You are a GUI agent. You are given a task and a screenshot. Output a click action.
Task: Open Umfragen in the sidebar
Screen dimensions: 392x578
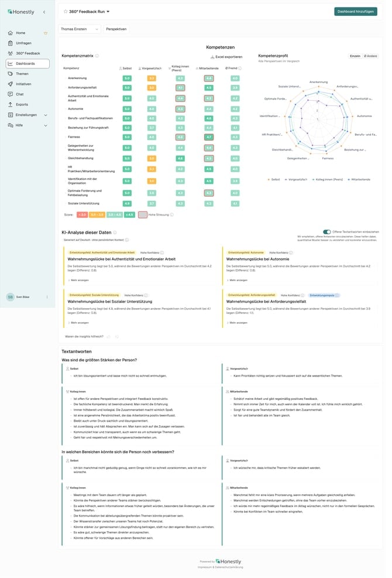click(x=27, y=43)
